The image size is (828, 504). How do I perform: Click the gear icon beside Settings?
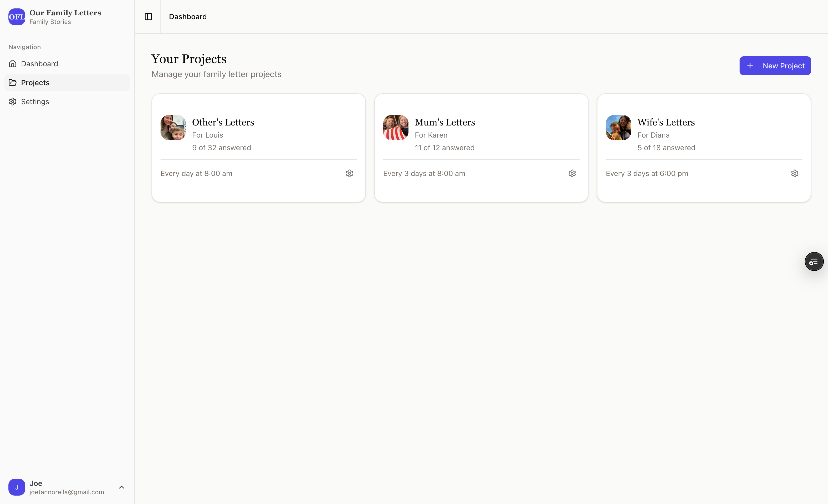13,101
